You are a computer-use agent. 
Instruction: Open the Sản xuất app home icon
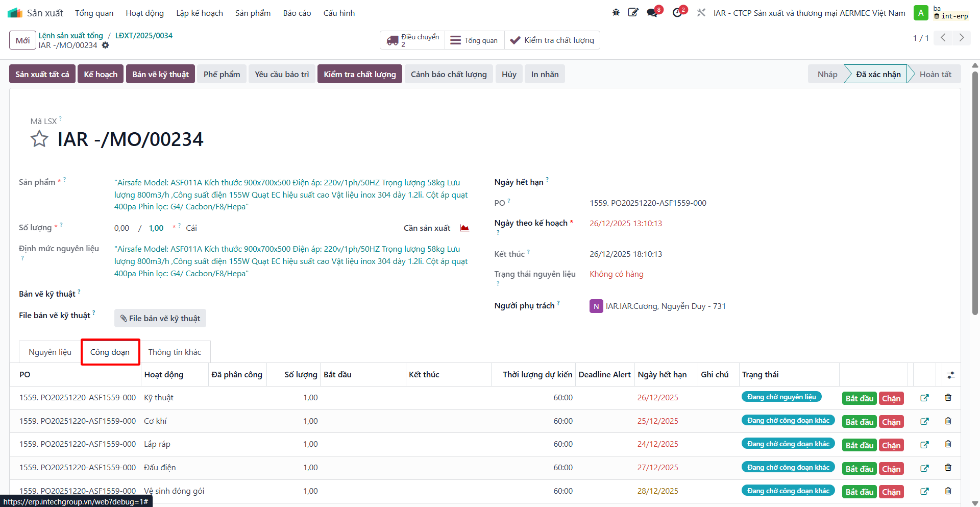15,13
